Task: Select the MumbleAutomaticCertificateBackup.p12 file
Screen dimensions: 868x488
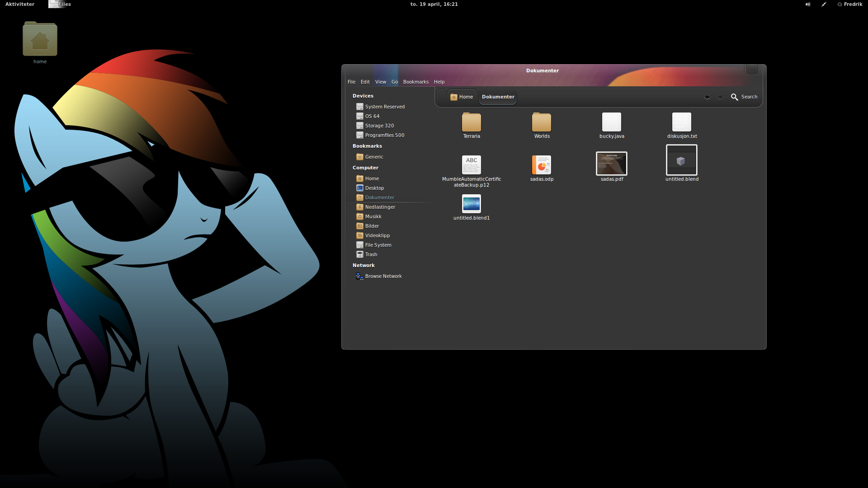Action: coord(471,171)
